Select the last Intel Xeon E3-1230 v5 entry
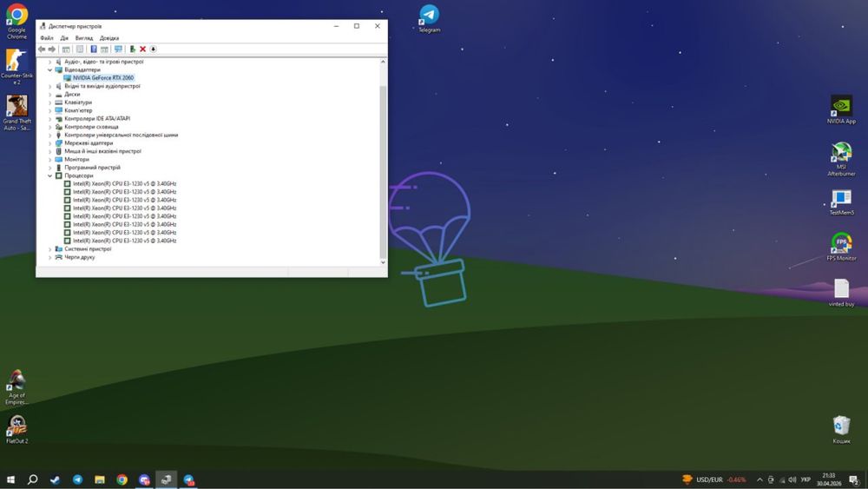The image size is (868, 489). tap(124, 241)
